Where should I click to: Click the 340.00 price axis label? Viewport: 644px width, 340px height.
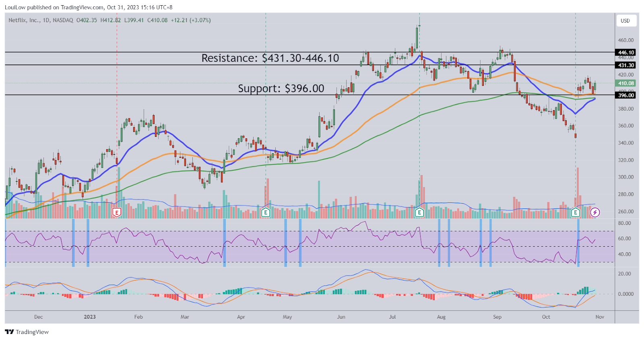coord(626,143)
